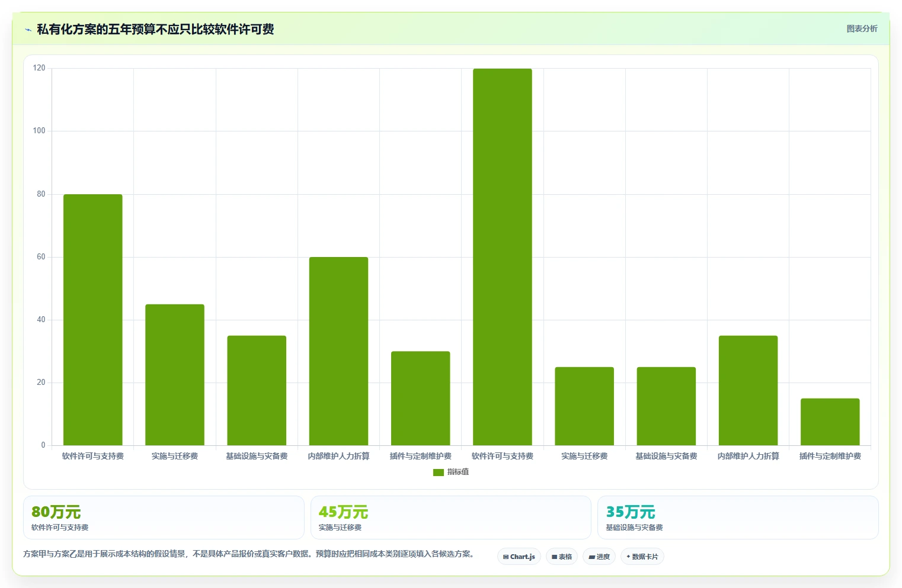Click the y-axis label 100
Viewport: 902px width, 588px height.
(39, 131)
